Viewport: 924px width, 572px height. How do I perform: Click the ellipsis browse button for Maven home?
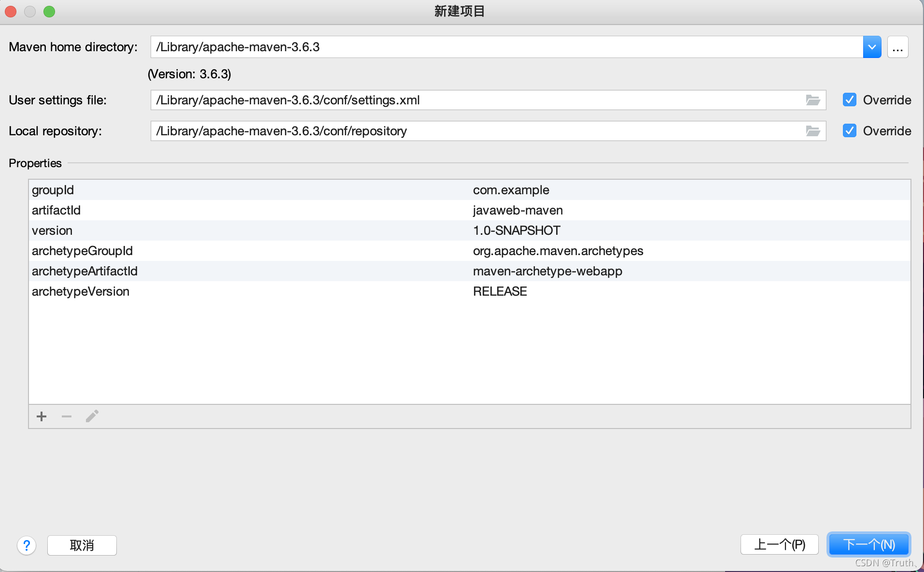(897, 47)
